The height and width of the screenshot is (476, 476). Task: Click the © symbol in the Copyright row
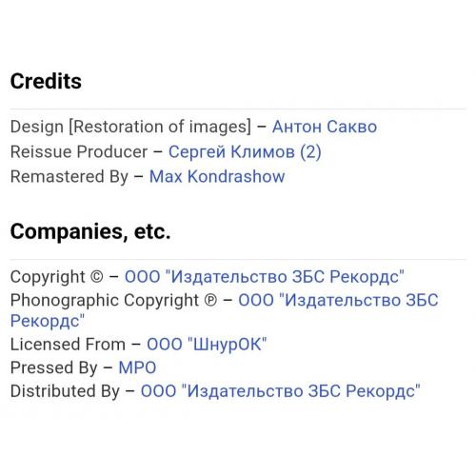click(97, 277)
